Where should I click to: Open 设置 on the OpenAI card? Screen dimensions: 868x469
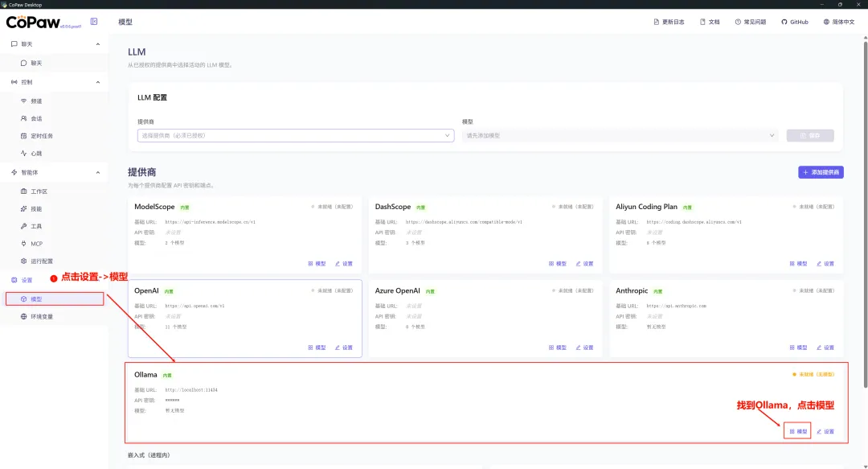tap(344, 348)
